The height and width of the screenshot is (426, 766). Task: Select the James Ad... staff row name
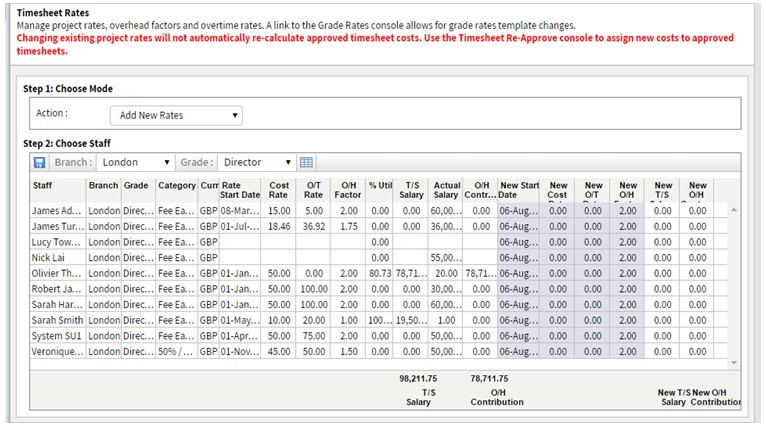(x=57, y=211)
